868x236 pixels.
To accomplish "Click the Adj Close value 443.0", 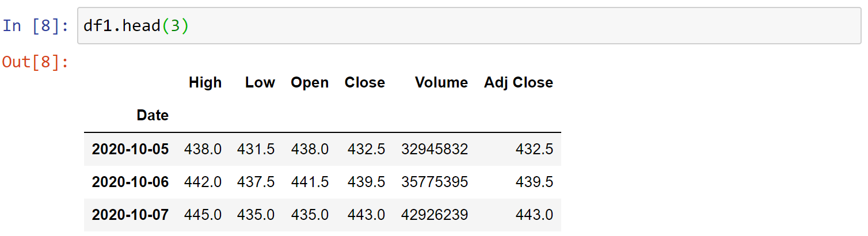I will [535, 215].
